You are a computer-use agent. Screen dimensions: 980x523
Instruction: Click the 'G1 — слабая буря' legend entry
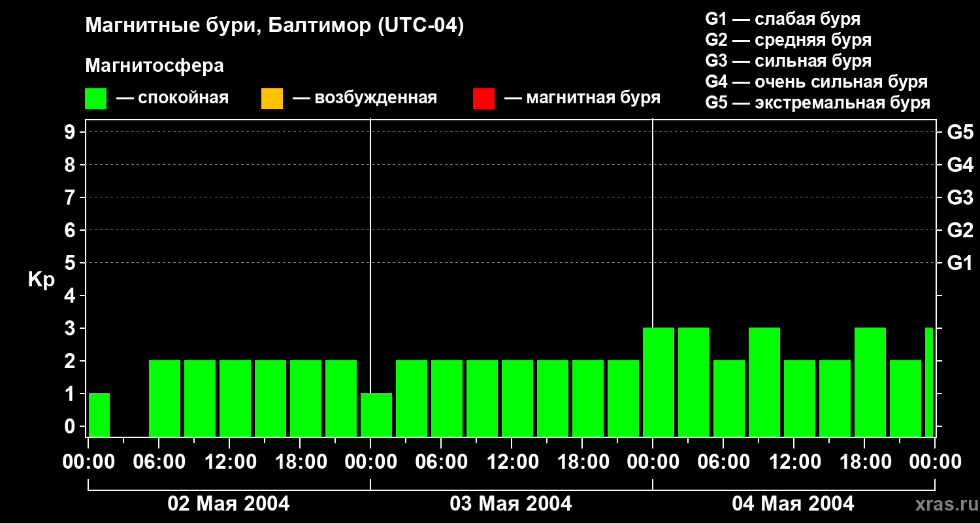pyautogui.click(x=783, y=19)
